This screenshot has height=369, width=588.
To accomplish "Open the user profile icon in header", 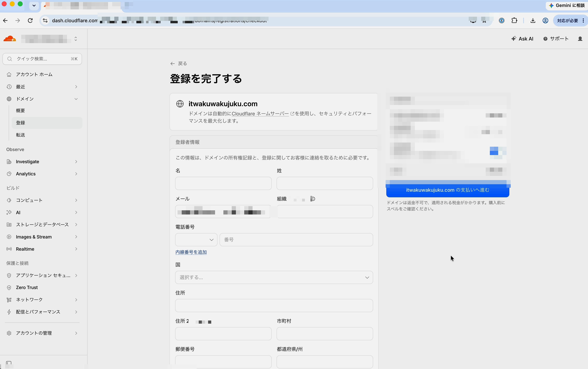I will coord(580,39).
